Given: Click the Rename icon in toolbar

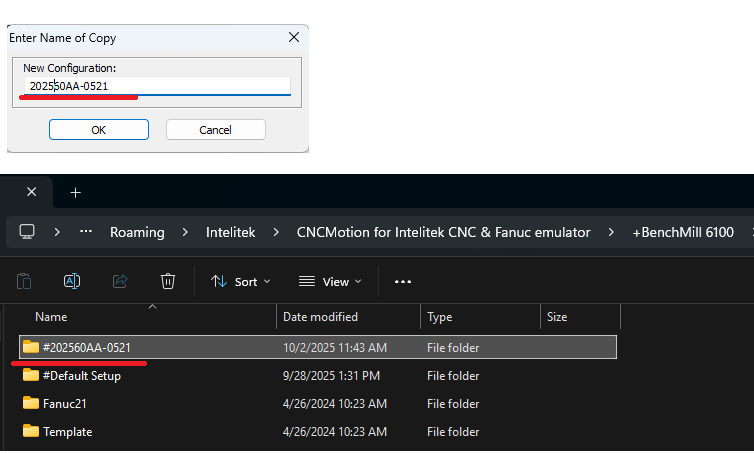Looking at the screenshot, I should pos(72,281).
